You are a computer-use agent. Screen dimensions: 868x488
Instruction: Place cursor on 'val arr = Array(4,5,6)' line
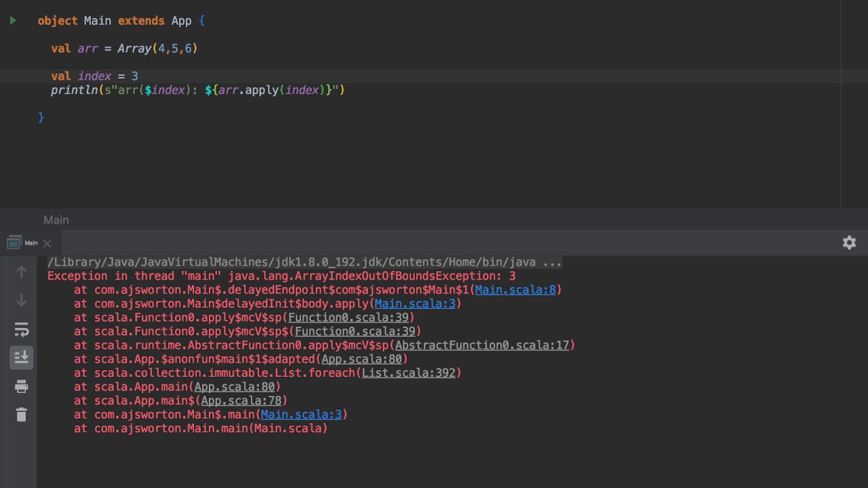[124, 49]
